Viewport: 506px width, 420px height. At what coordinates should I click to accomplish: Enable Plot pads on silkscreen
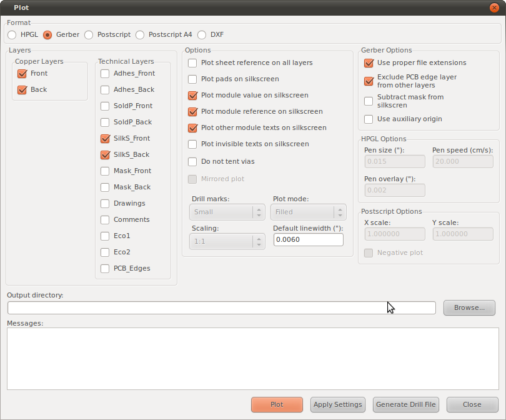pos(192,79)
